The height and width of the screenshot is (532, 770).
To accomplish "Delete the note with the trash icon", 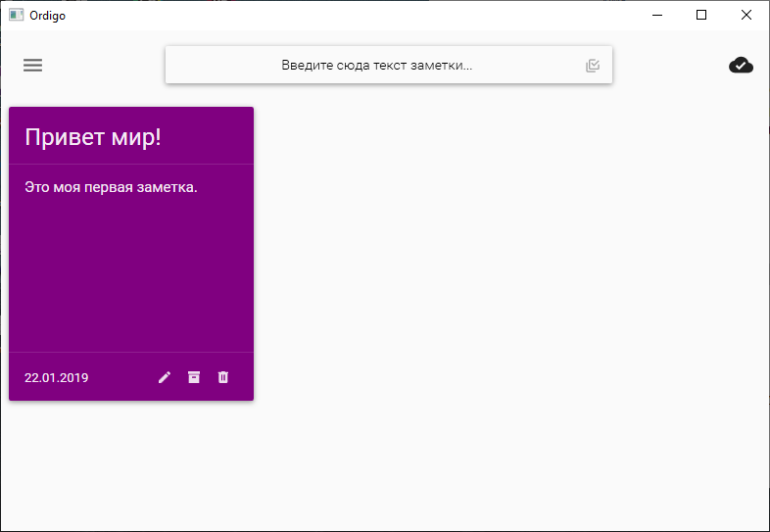I will pyautogui.click(x=223, y=377).
